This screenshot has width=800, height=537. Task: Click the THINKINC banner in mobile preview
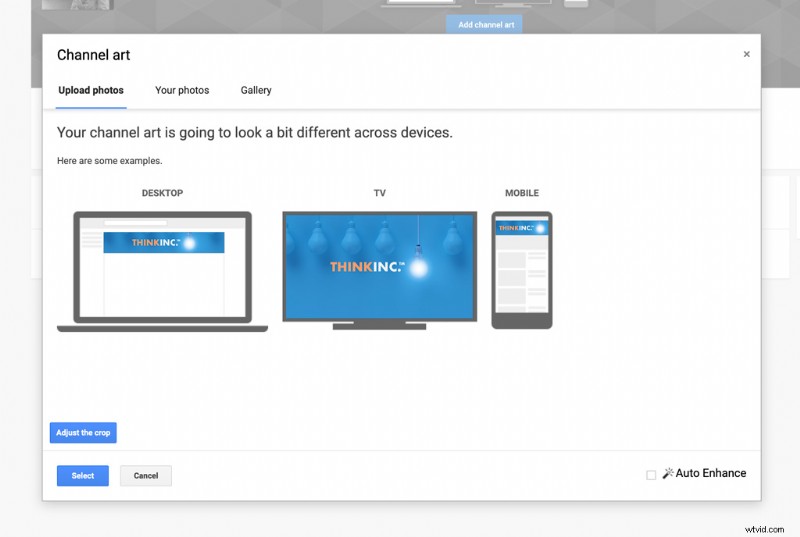tap(522, 228)
